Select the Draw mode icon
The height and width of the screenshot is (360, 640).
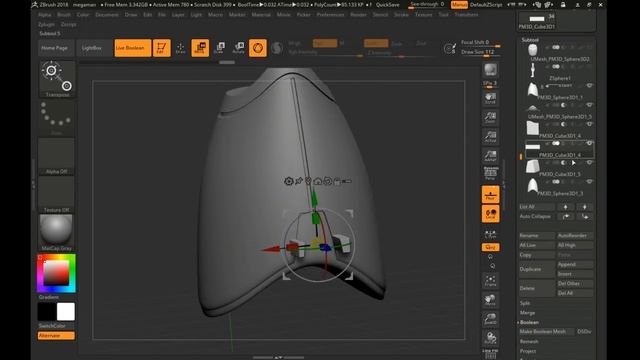[x=180, y=48]
